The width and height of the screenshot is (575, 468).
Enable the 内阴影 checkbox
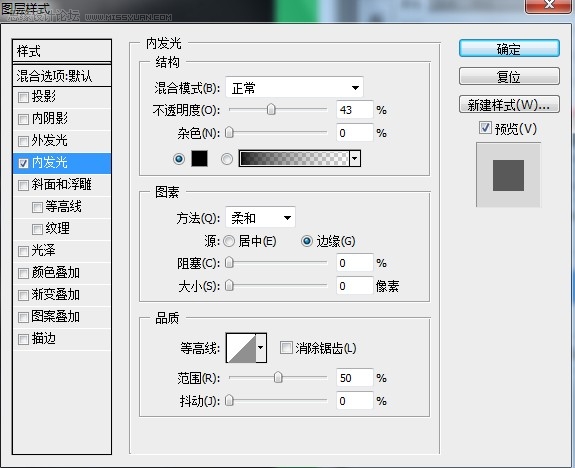coord(23,119)
